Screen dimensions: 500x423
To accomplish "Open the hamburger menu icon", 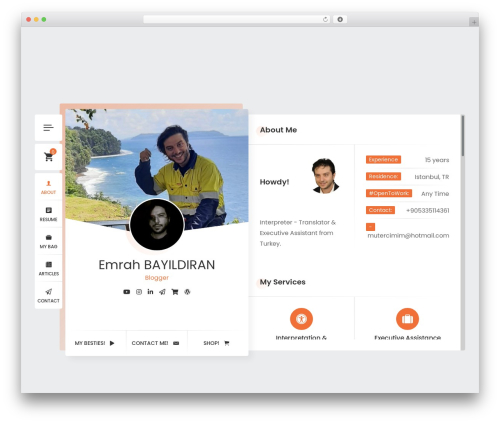I will (48, 128).
